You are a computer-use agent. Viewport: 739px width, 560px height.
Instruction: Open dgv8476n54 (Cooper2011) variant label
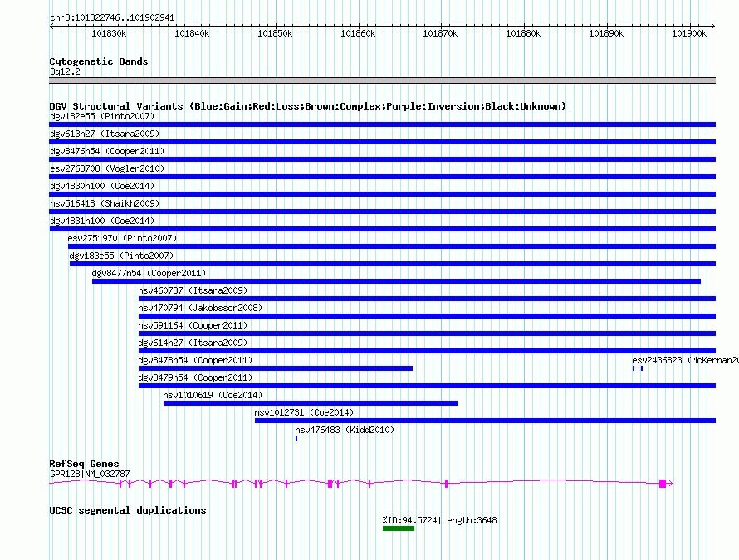point(107,151)
